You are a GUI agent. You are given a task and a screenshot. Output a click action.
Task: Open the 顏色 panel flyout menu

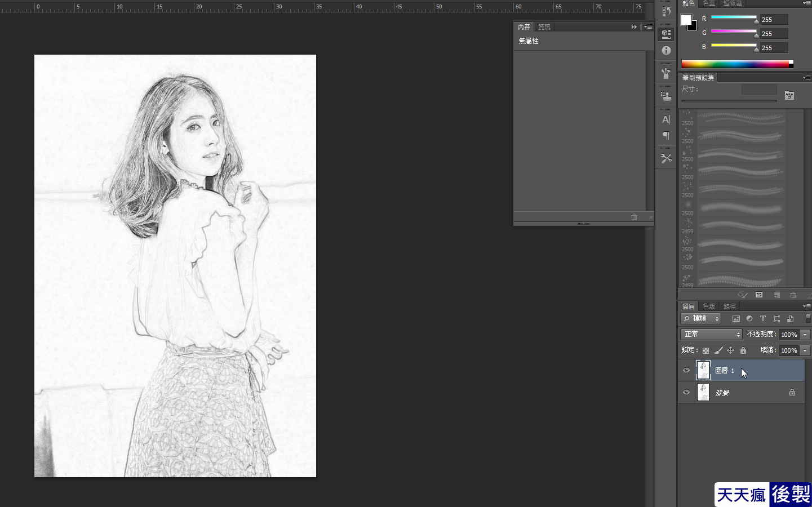pyautogui.click(x=806, y=3)
